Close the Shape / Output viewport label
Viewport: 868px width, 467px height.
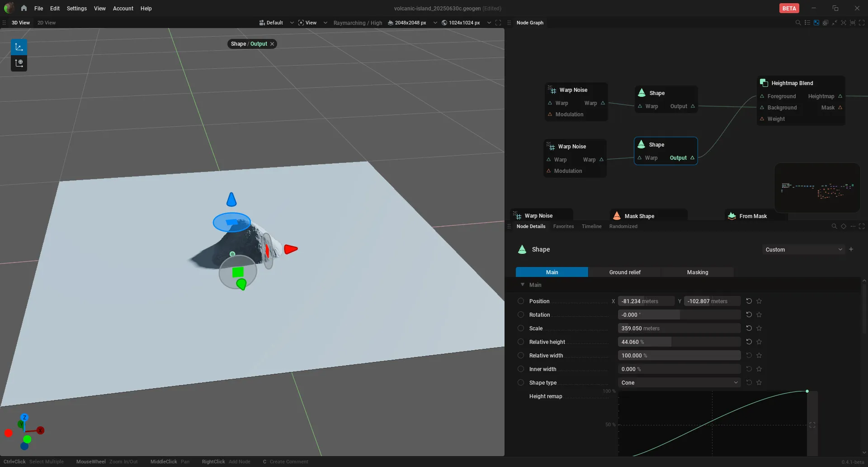pos(272,44)
